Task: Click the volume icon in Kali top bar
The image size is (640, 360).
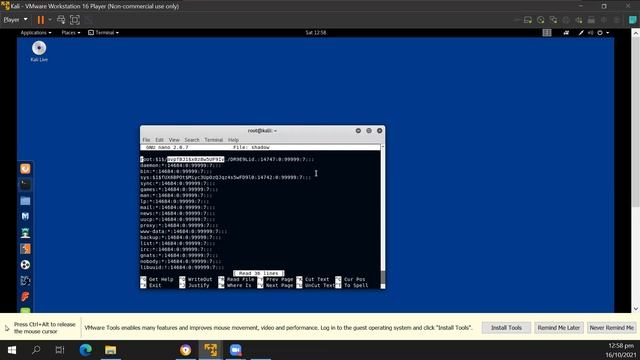Action: point(591,33)
